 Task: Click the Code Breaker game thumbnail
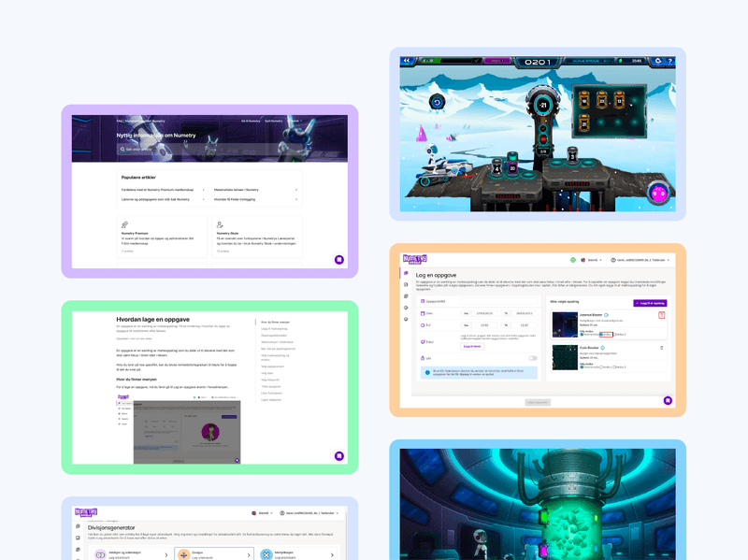pyautogui.click(x=565, y=357)
